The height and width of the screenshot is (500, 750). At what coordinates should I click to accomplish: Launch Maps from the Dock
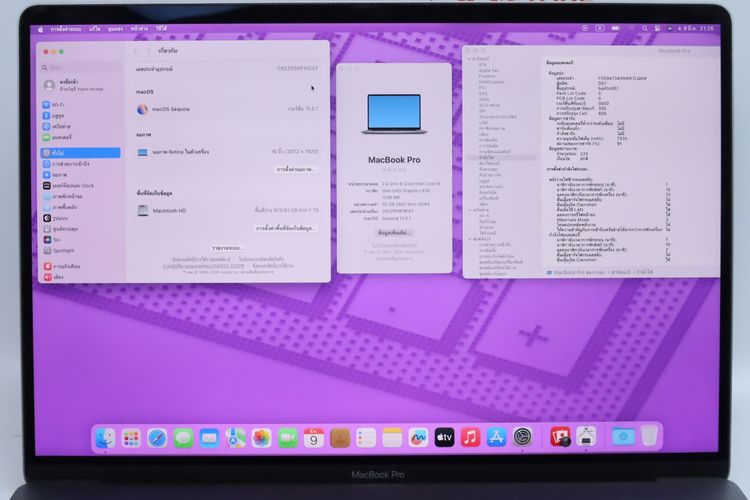[235, 438]
